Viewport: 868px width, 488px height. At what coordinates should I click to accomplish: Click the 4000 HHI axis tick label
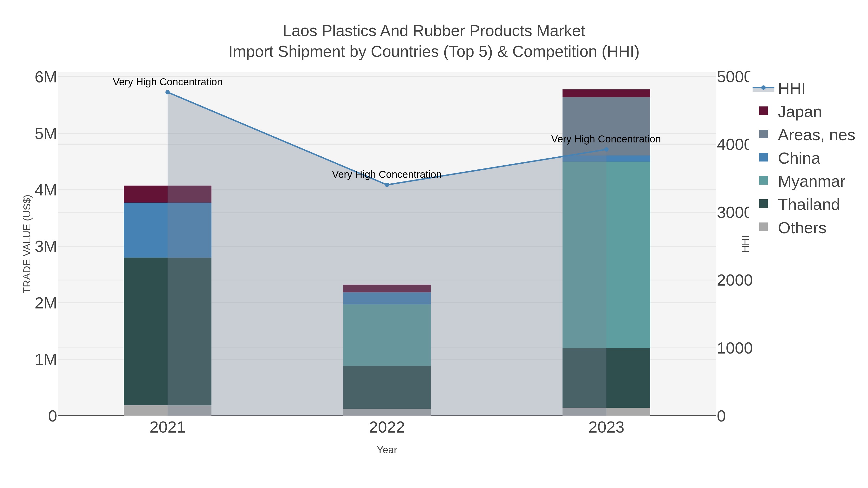pyautogui.click(x=733, y=145)
